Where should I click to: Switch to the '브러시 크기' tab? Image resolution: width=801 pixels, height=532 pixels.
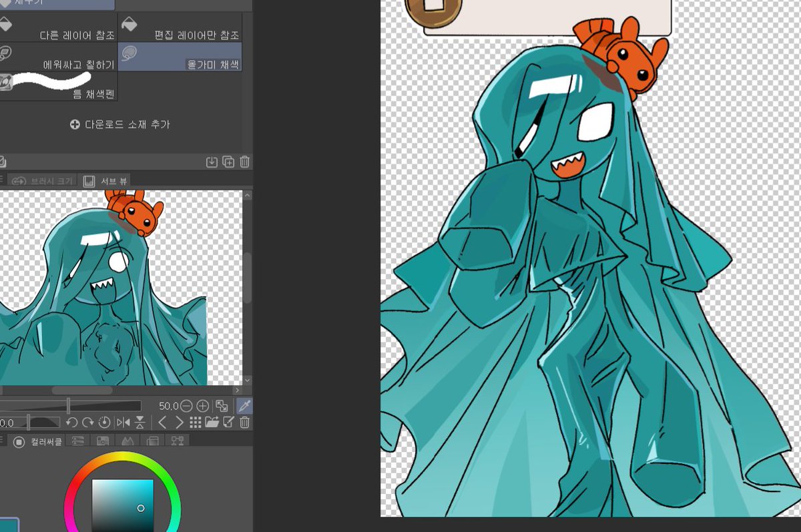[43, 181]
